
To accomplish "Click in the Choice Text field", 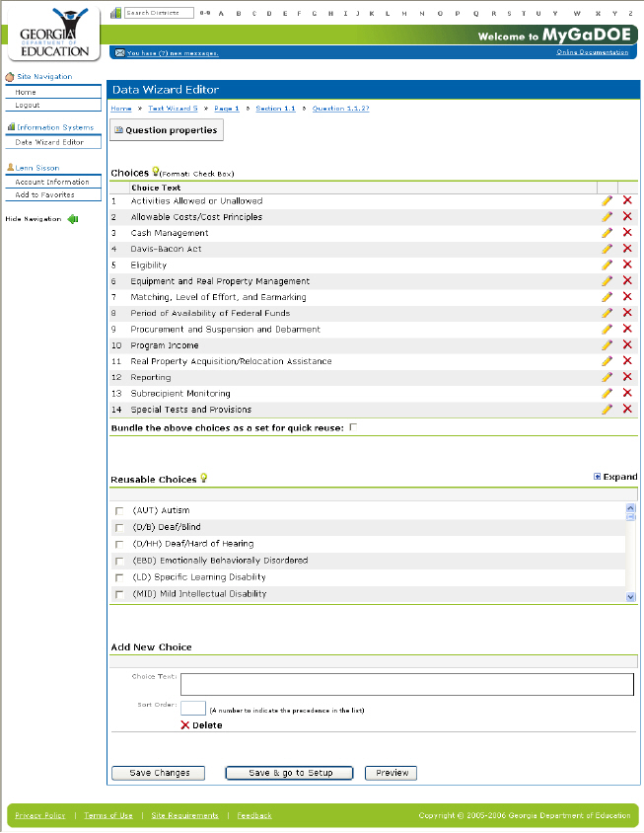I will point(406,684).
